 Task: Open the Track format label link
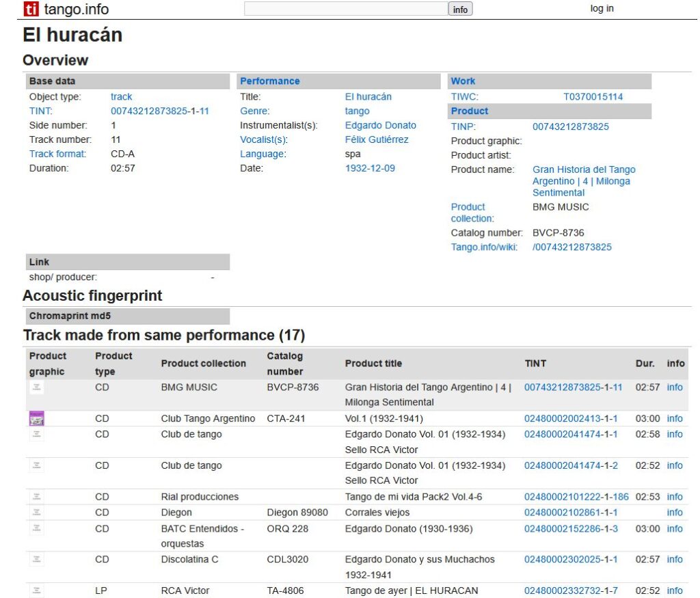pos(57,154)
